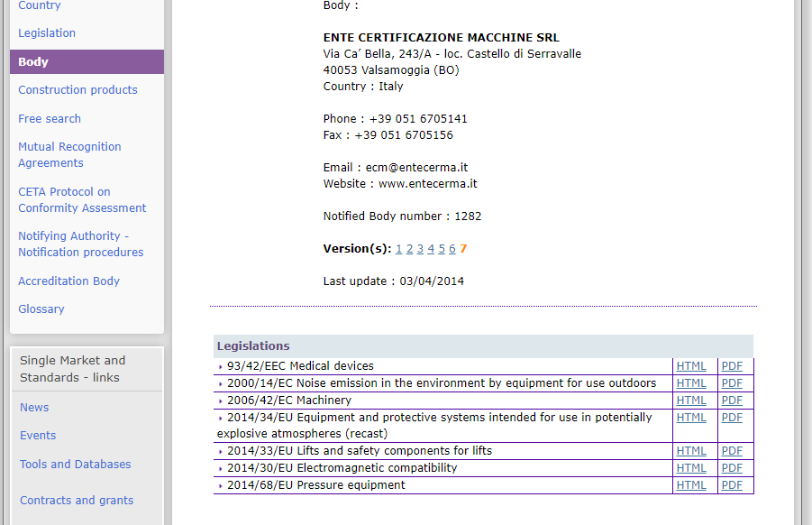
Task: Open Tools and Databases link
Action: pyautogui.click(x=75, y=465)
